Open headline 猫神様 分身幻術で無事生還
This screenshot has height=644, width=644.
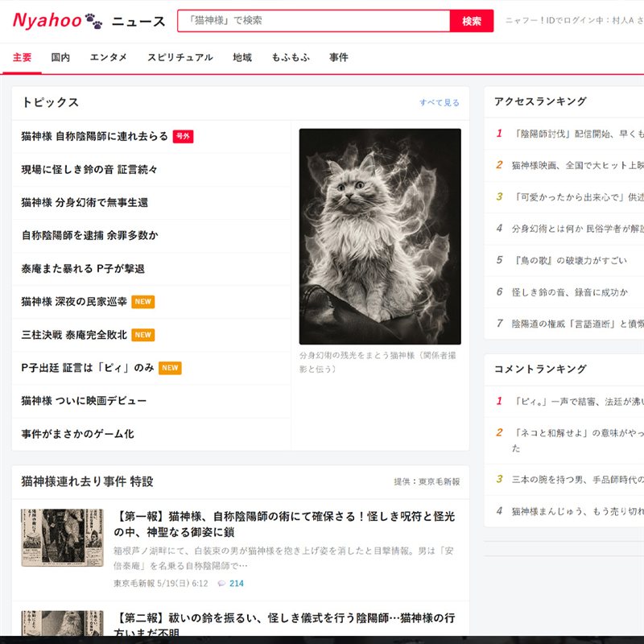coord(85,203)
